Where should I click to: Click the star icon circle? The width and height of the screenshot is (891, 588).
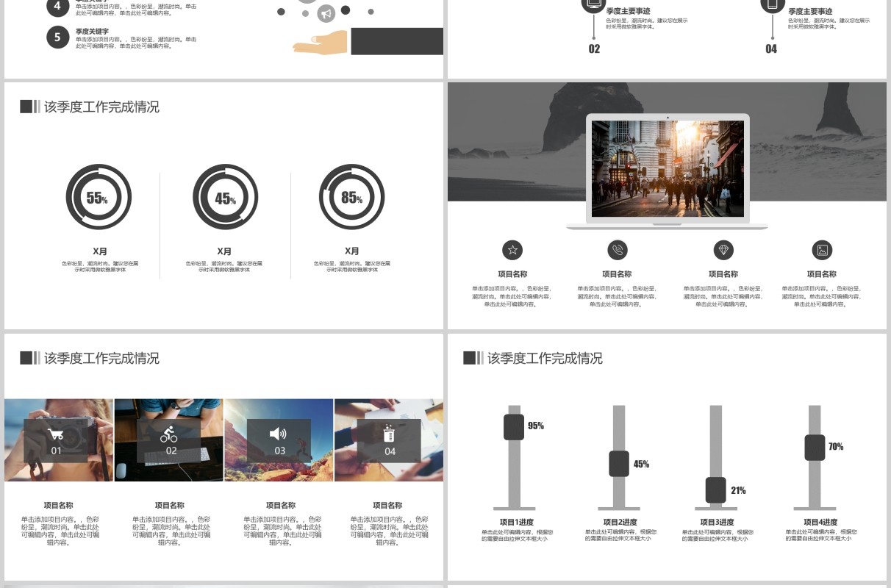pyautogui.click(x=513, y=250)
